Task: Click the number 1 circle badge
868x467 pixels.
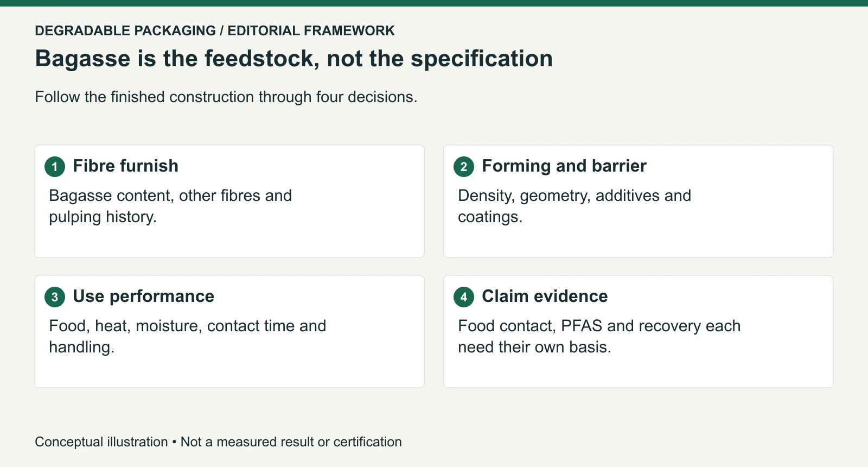Action: point(55,167)
